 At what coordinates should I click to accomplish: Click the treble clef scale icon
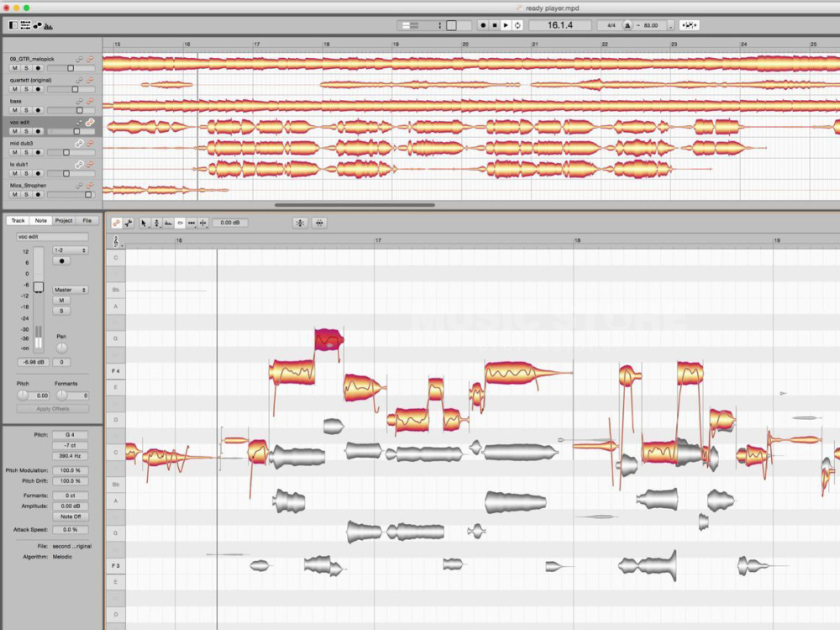point(116,242)
